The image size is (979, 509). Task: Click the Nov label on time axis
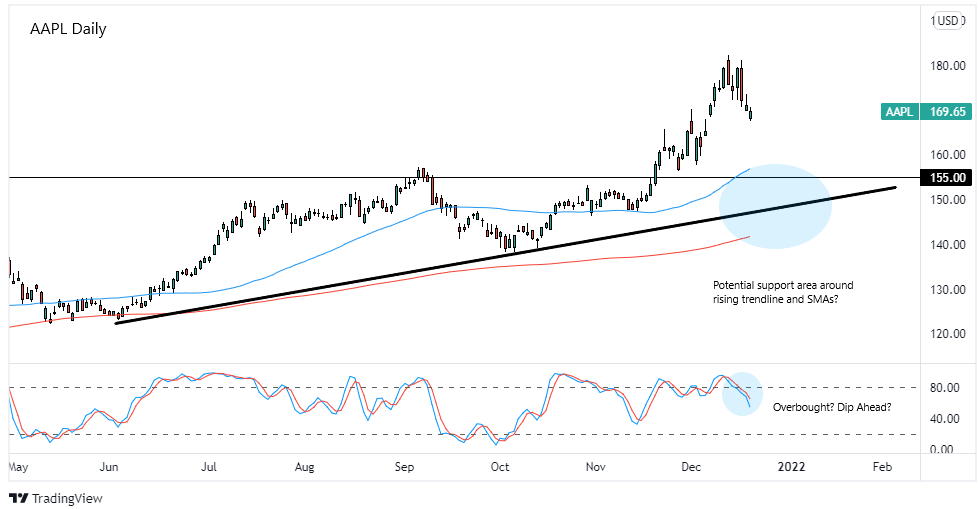(x=596, y=467)
